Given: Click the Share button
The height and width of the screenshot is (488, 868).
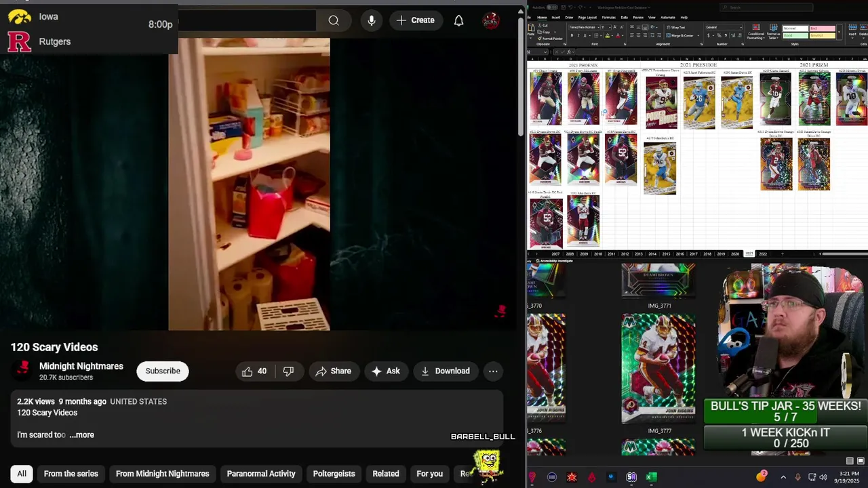Looking at the screenshot, I should pos(334,371).
